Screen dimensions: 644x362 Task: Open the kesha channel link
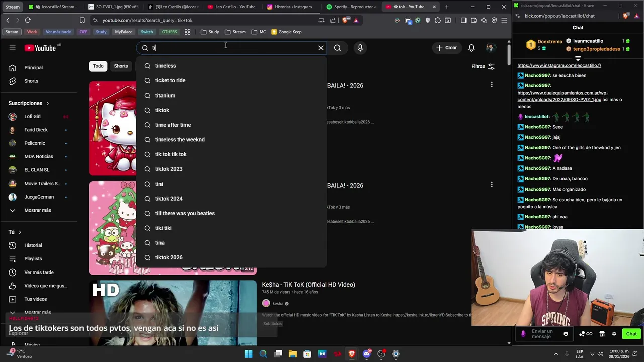tap(278, 304)
